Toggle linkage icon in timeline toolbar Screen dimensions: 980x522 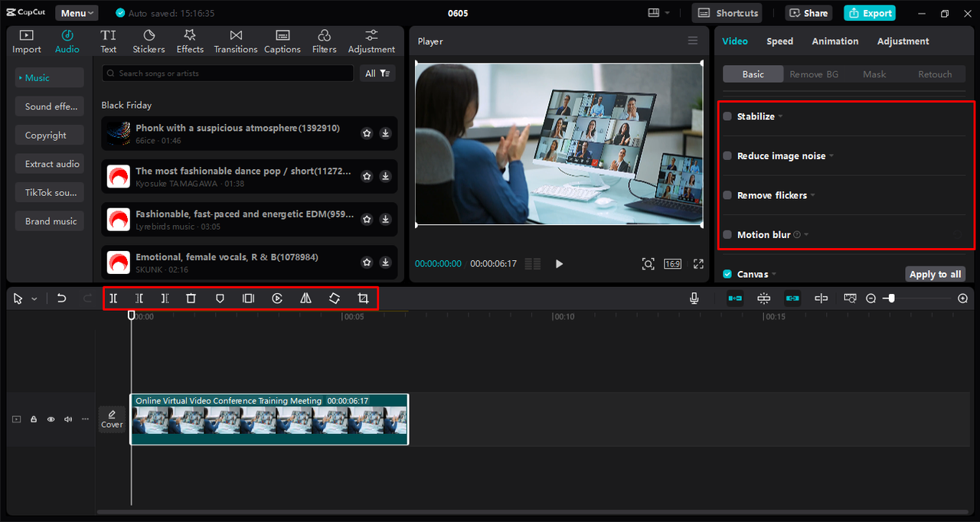click(792, 299)
